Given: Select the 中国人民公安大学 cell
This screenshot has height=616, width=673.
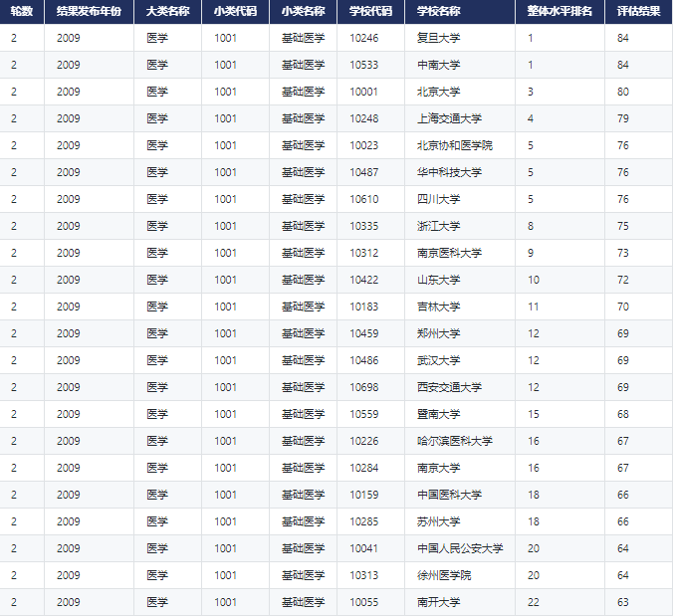Looking at the screenshot, I should (460, 548).
